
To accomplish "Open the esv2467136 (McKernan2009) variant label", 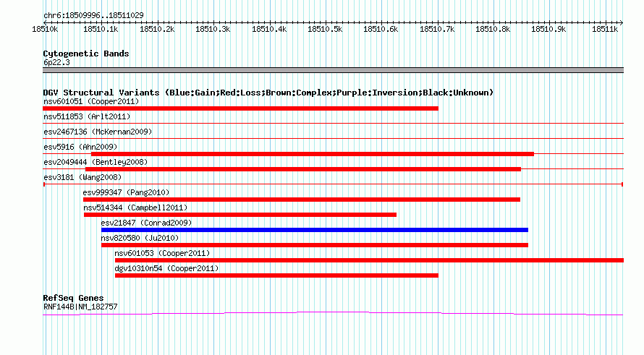I will [x=98, y=132].
